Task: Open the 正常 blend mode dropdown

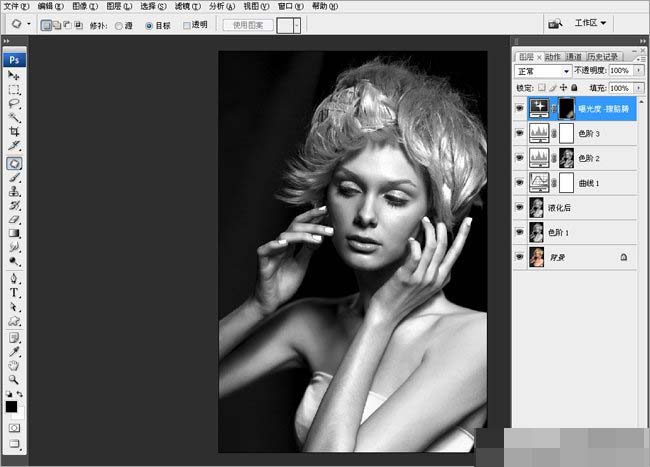Action: 542,72
